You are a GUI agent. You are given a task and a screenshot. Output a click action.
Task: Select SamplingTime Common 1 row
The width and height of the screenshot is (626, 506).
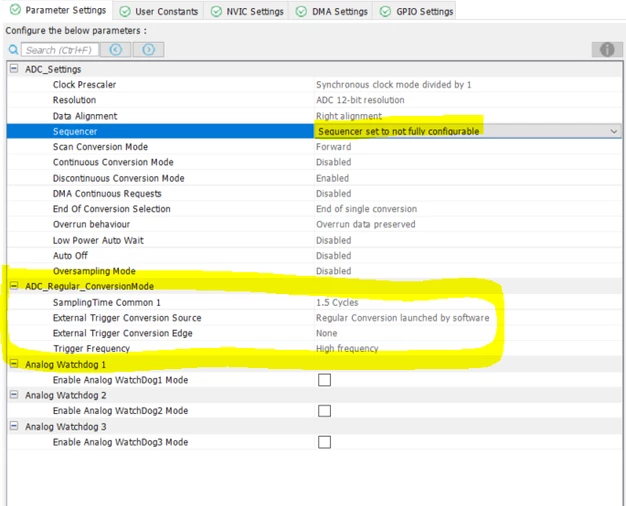pyautogui.click(x=314, y=302)
